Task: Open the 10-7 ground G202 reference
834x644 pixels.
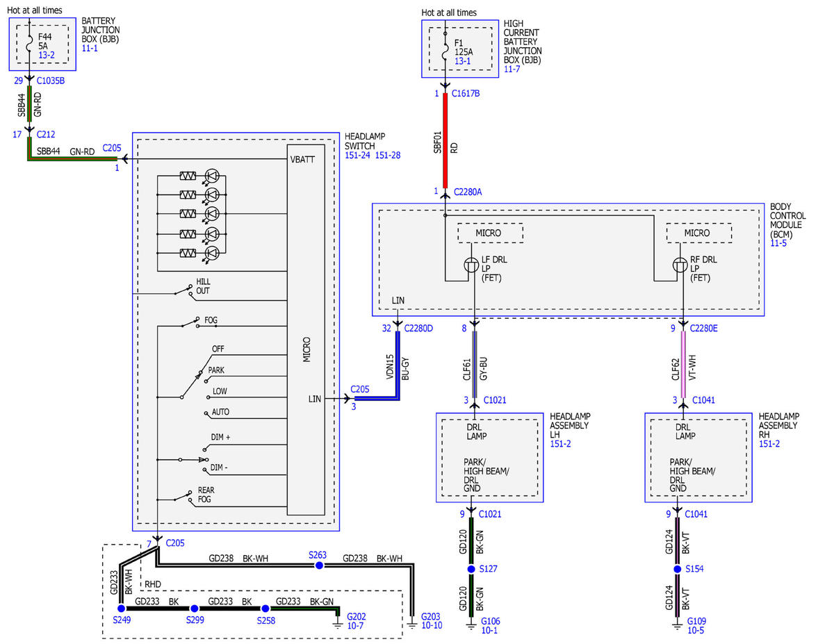Action: point(355,626)
